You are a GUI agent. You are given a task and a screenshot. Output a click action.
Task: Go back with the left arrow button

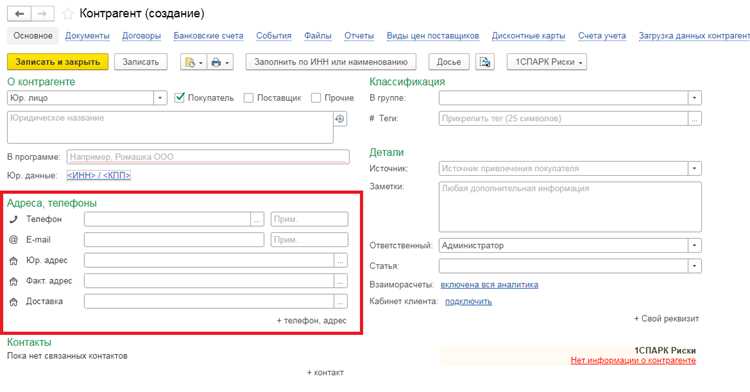coord(19,14)
